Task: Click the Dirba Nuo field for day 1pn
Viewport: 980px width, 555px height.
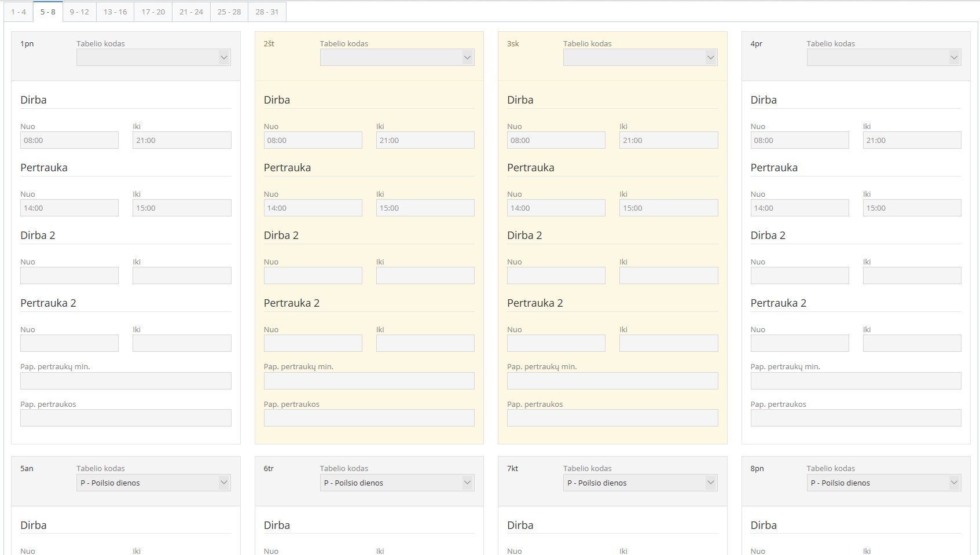Action: (x=69, y=140)
